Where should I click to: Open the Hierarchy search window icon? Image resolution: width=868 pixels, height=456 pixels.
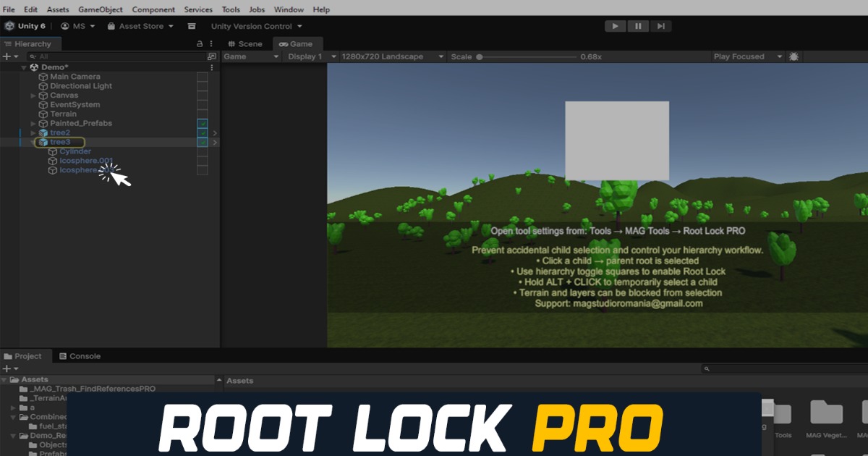tap(212, 56)
